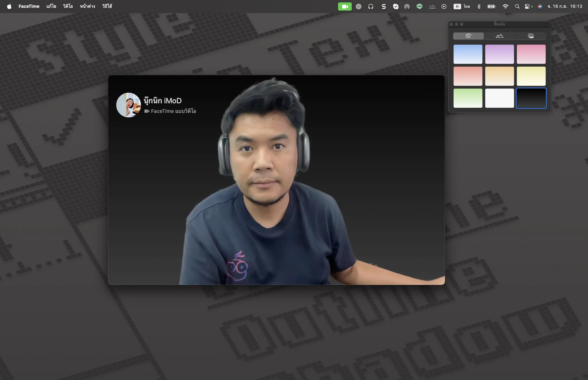Open the Bluetooth status icon

pos(479,7)
